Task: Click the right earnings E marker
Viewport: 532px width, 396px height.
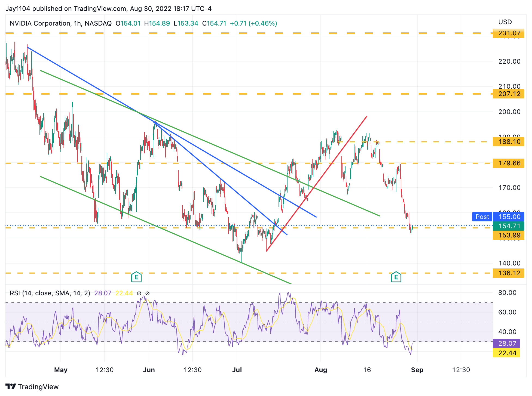Action: click(396, 277)
